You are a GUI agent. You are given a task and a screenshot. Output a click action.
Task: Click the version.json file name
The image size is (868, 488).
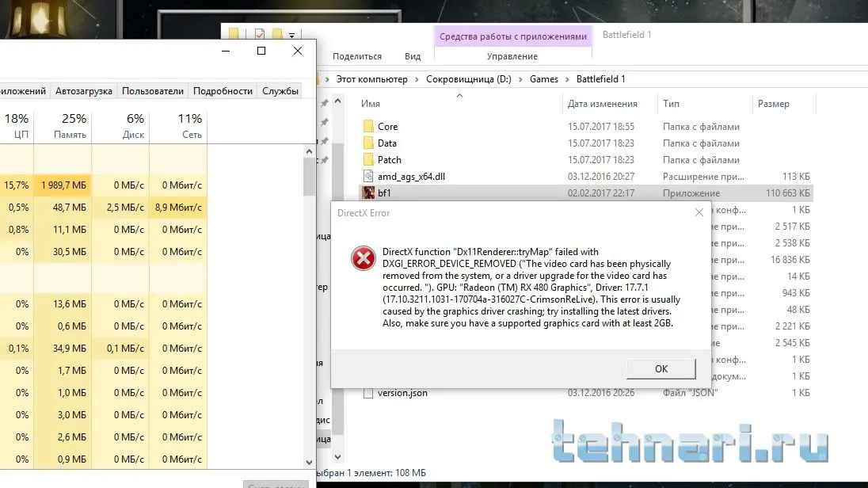point(402,393)
